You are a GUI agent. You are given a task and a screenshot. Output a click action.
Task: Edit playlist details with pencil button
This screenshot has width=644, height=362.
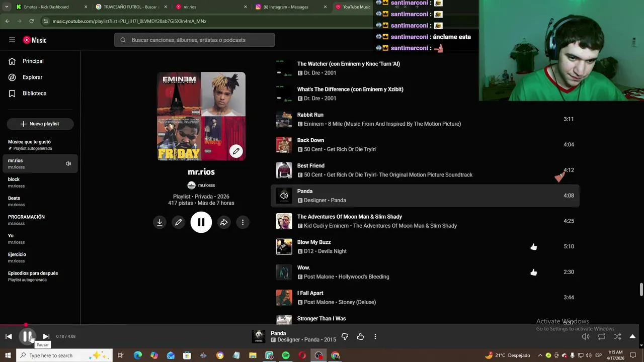(x=178, y=222)
